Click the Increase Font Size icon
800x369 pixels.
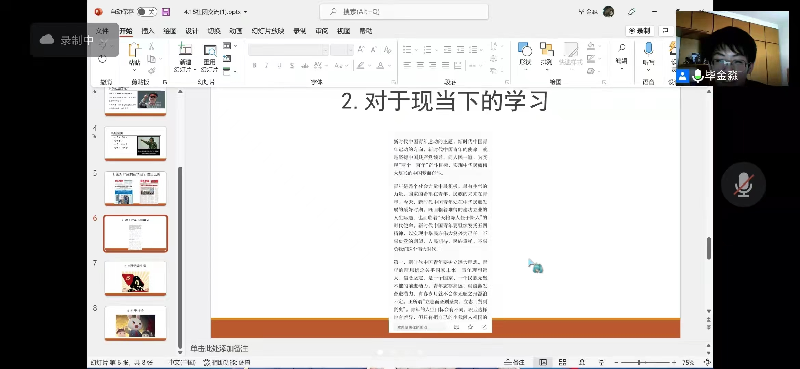[361, 50]
